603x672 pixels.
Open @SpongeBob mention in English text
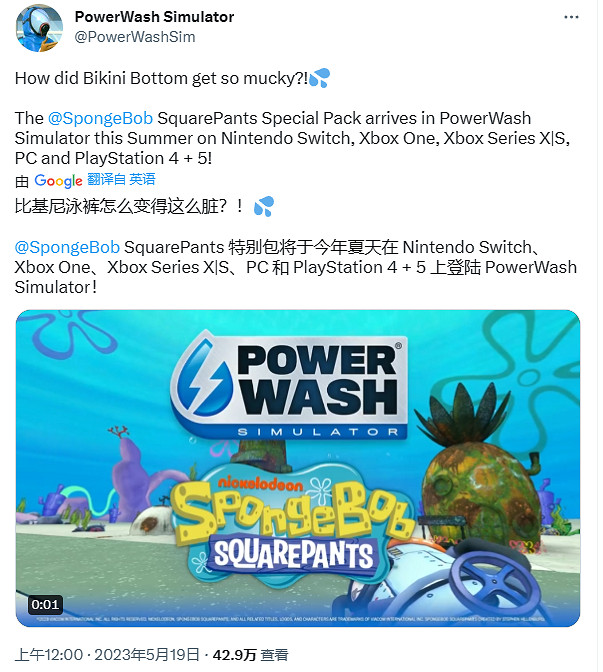[100, 118]
